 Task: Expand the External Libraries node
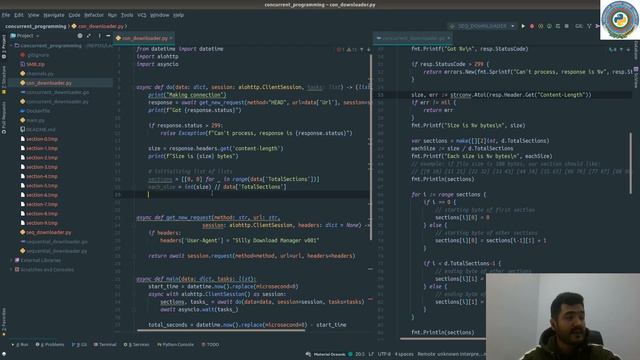pos(11,260)
